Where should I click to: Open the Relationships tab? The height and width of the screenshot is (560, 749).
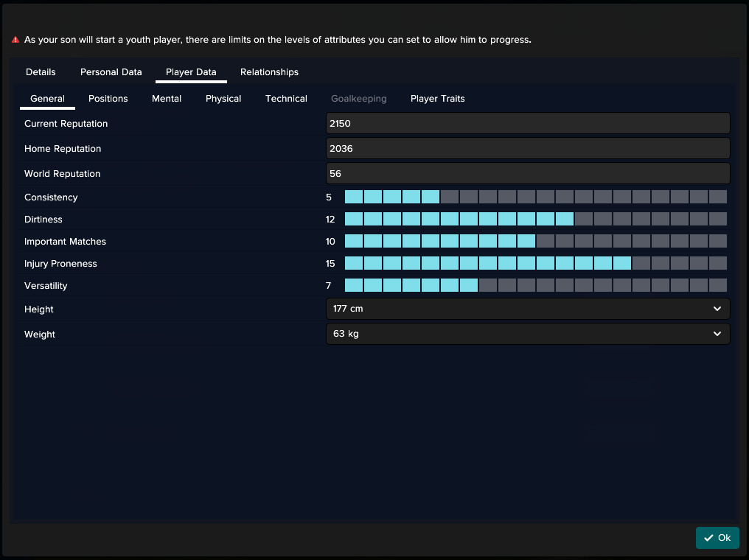click(x=269, y=72)
